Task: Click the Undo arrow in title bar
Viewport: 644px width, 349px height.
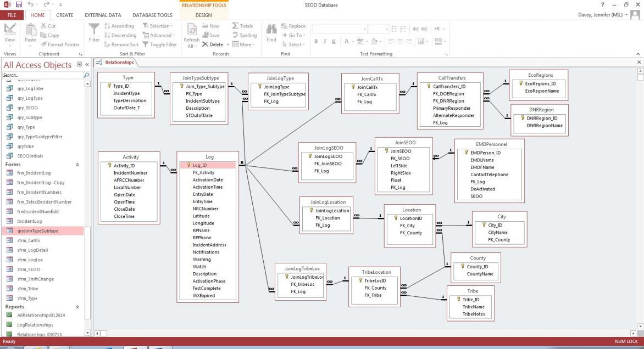Action: coord(31,4)
